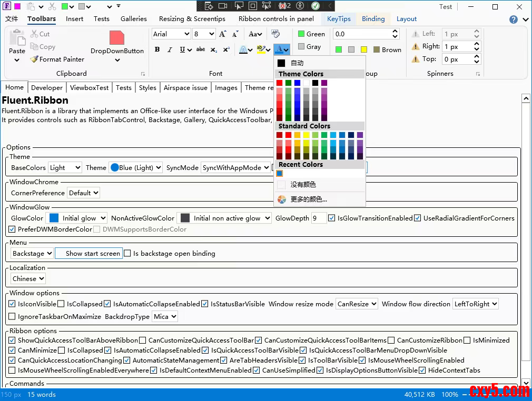Open the Developer content tab
The height and width of the screenshot is (401, 532).
click(47, 88)
